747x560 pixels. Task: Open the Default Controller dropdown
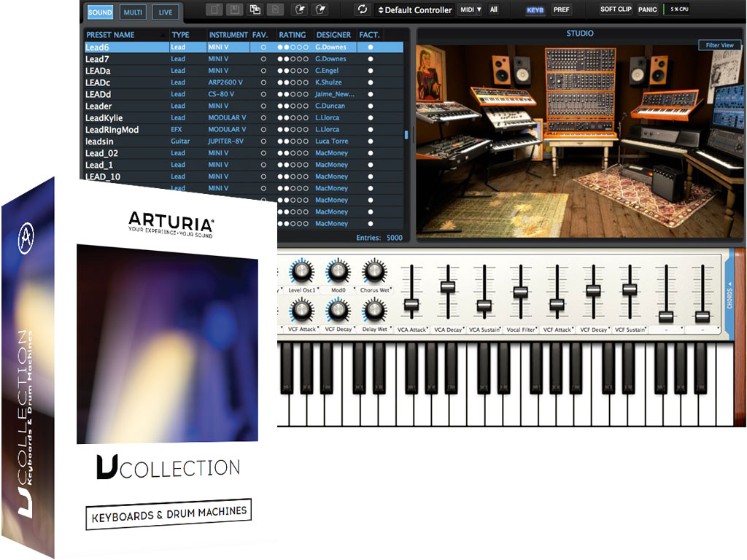tap(414, 10)
